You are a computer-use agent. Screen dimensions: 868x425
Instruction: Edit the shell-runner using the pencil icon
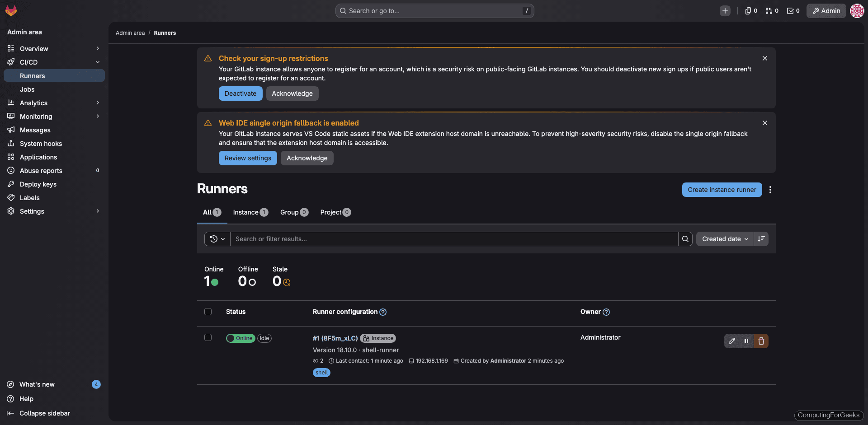tap(732, 341)
